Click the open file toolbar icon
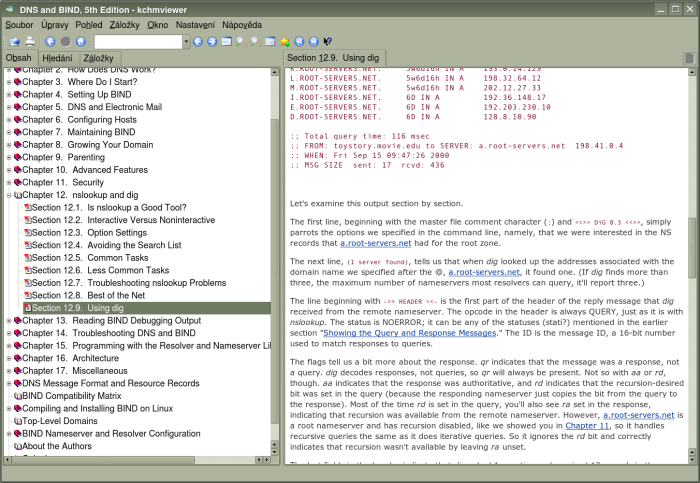 [x=14, y=41]
